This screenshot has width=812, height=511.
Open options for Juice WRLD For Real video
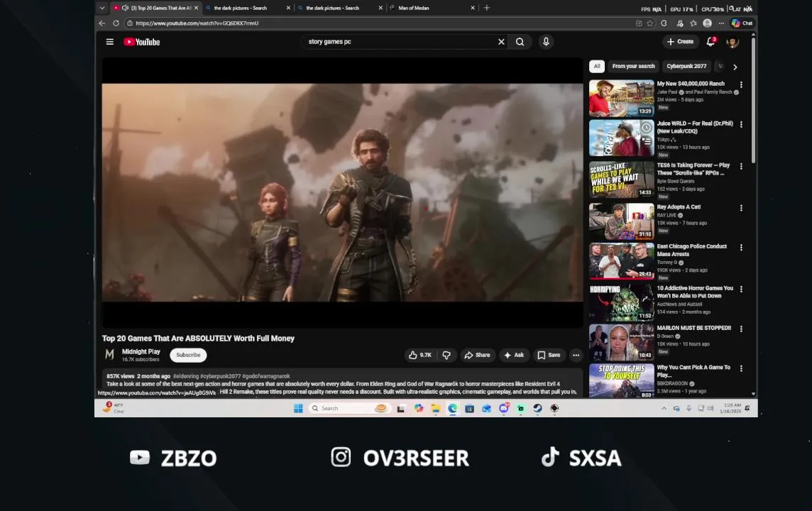741,125
